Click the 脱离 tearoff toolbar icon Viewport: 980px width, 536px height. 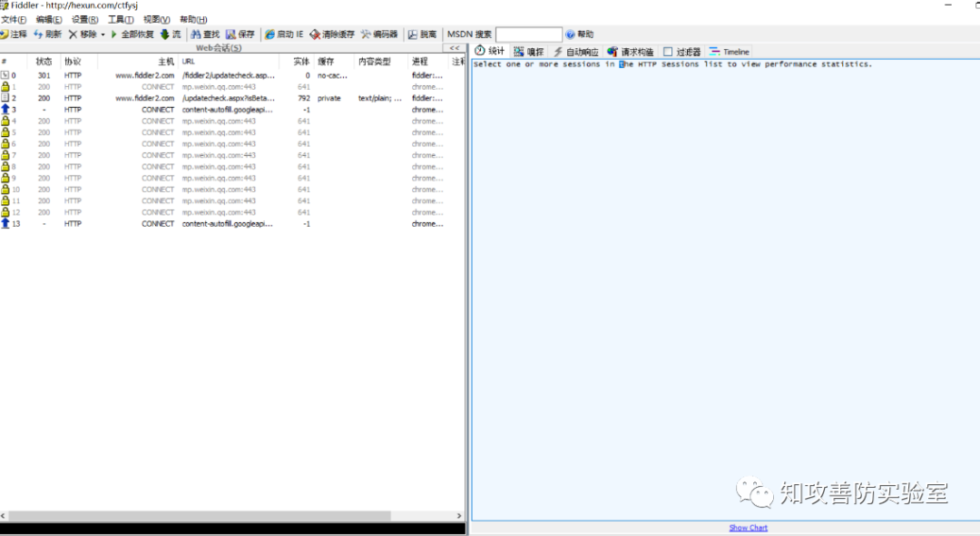[413, 34]
